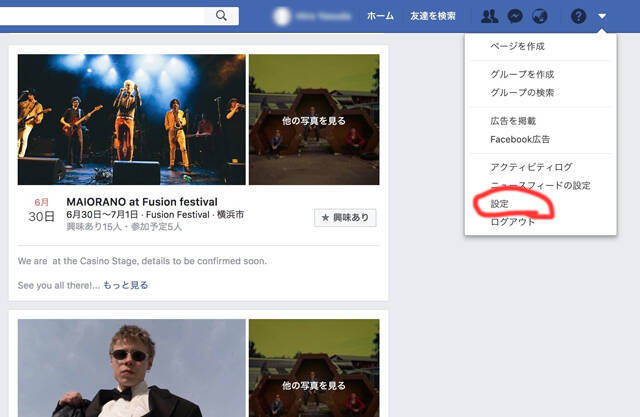The width and height of the screenshot is (640, 417).
Task: Select グループの検索 menu entry
Action: [x=522, y=93]
